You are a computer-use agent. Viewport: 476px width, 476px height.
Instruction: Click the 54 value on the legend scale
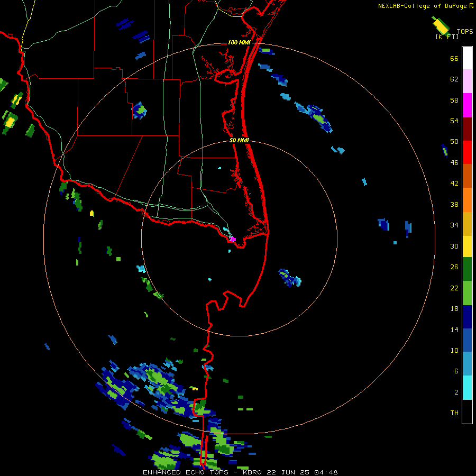coord(454,121)
